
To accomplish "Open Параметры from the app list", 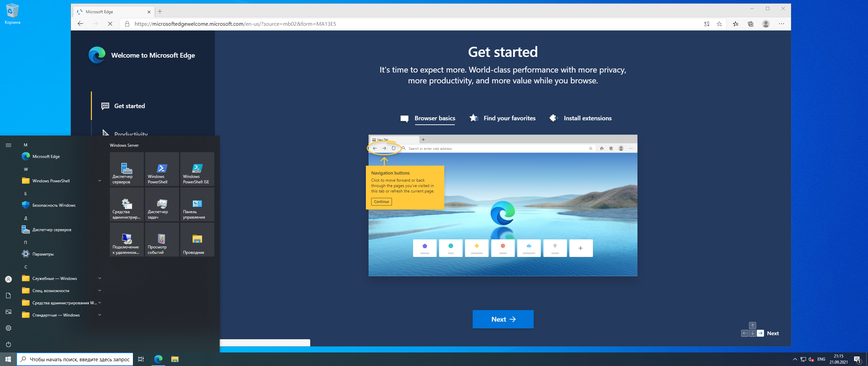I will click(x=61, y=254).
